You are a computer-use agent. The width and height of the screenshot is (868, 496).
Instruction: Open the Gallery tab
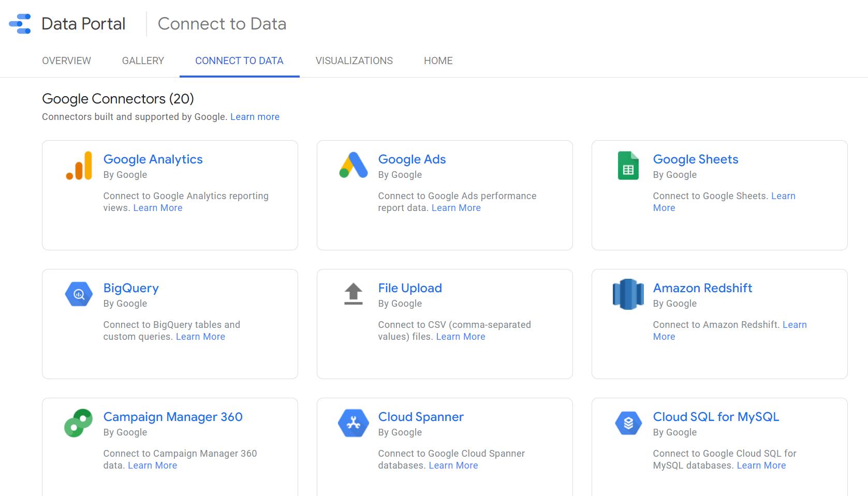[143, 61]
